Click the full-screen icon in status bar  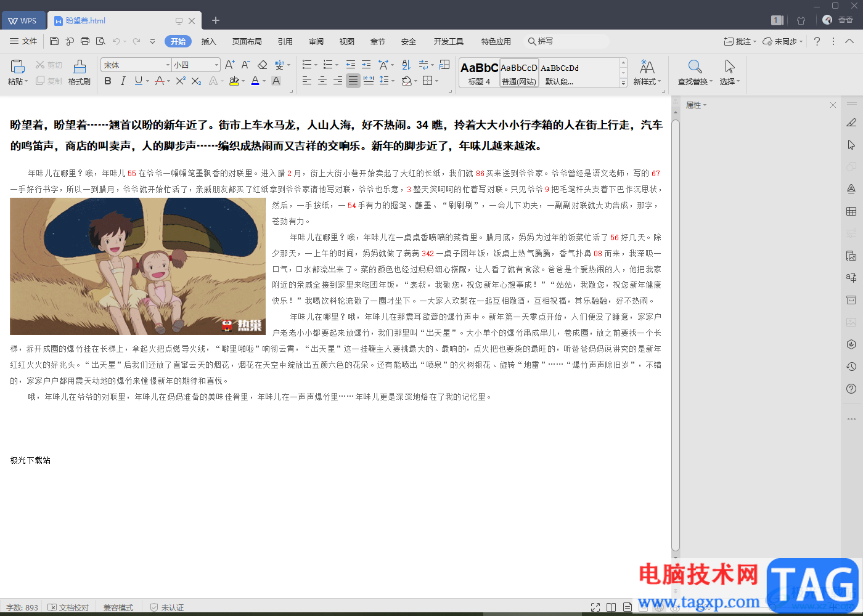pos(595,607)
